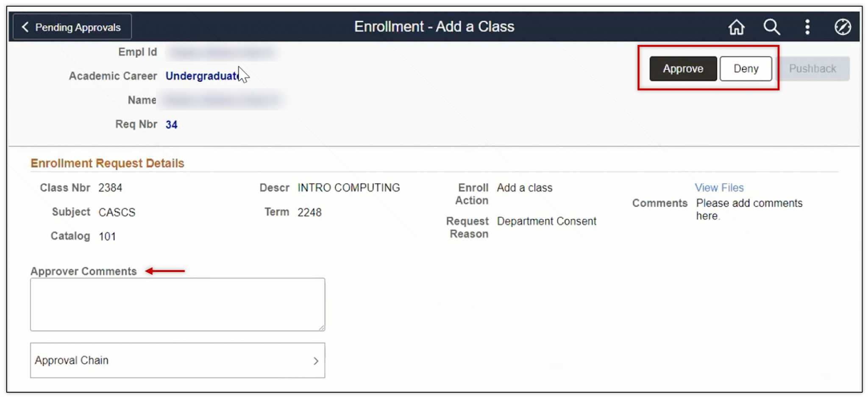868x399 pixels.
Task: Open the View Files link
Action: click(719, 188)
